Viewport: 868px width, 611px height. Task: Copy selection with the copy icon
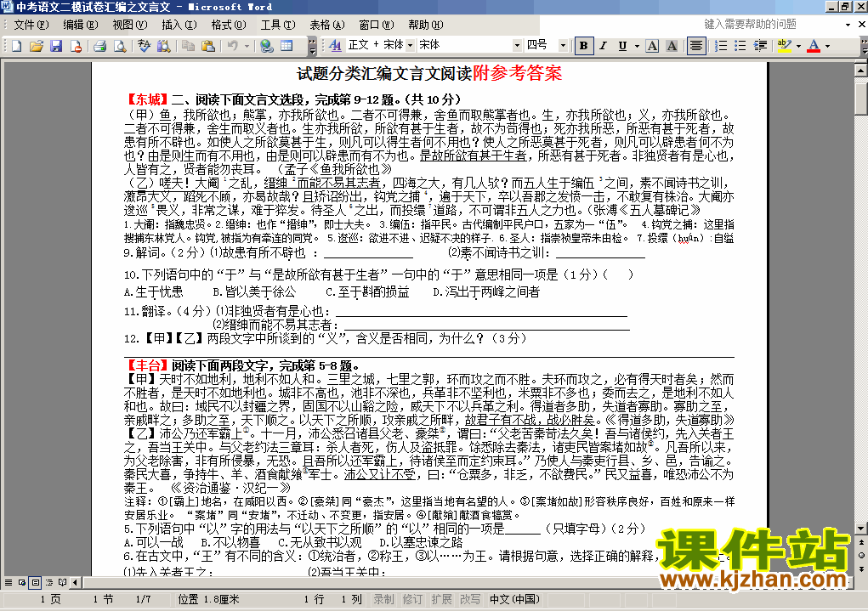coord(188,46)
